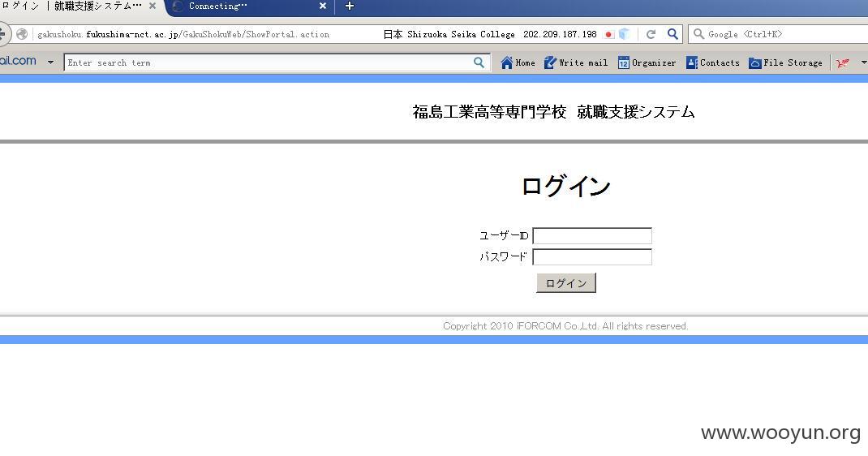Click the Google search engine magnifier icon
This screenshot has height=456, width=868.
(698, 34)
